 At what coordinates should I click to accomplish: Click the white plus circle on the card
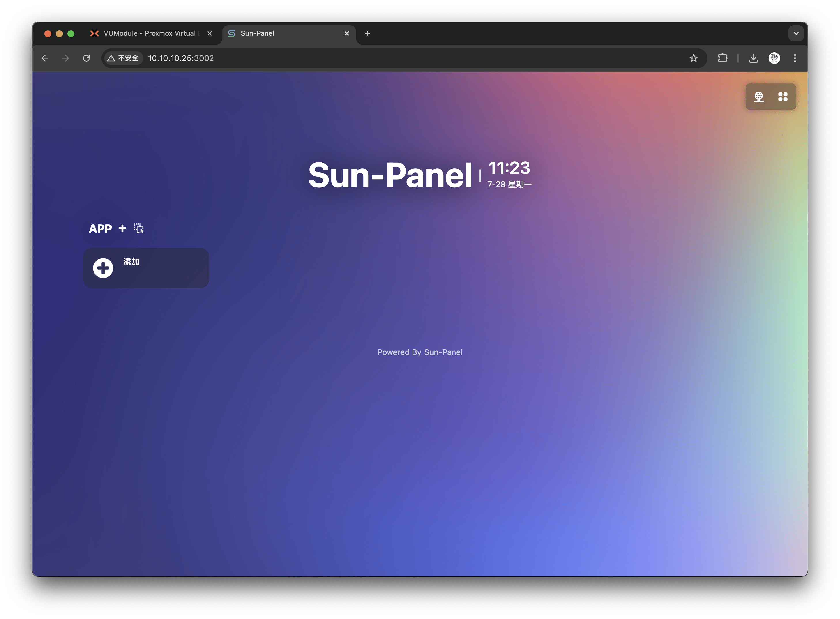[103, 268]
